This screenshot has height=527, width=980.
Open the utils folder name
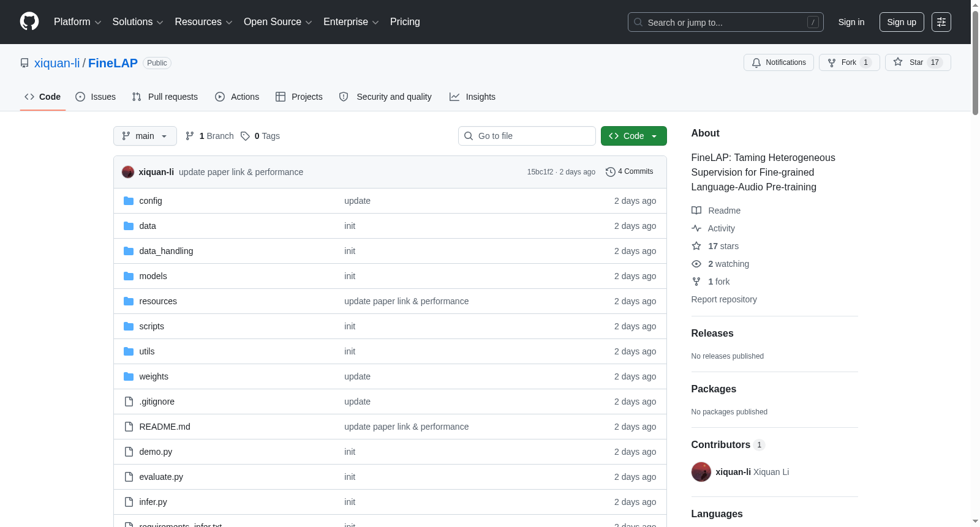147,351
